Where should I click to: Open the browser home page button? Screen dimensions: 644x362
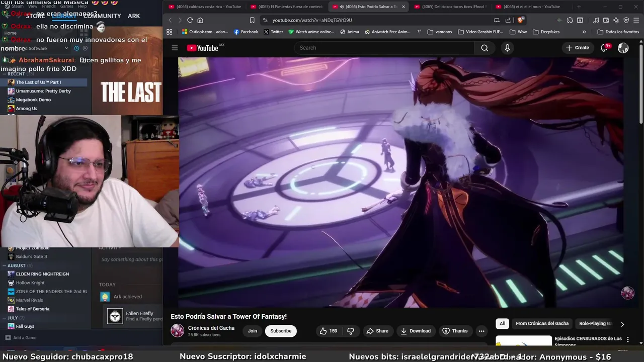coord(200,20)
